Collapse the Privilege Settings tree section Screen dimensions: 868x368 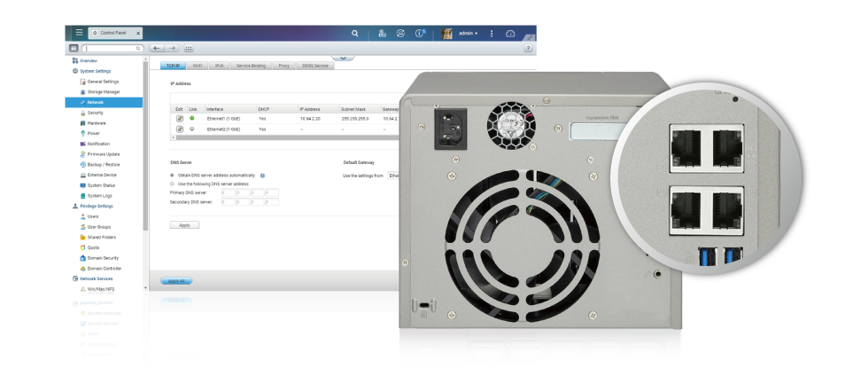point(74,206)
